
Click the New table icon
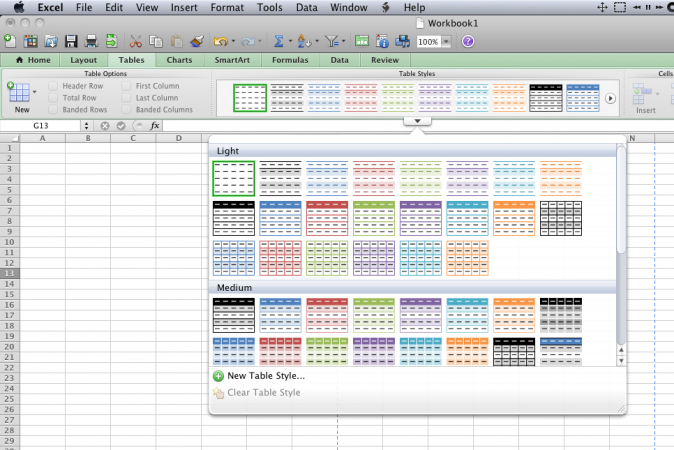click(x=19, y=92)
